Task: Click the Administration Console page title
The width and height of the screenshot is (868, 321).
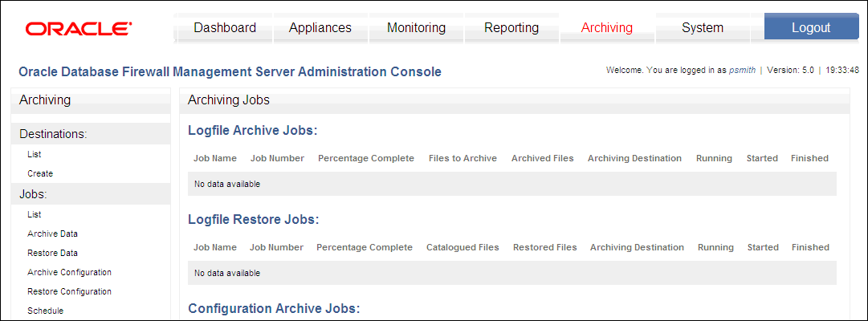Action: click(230, 72)
